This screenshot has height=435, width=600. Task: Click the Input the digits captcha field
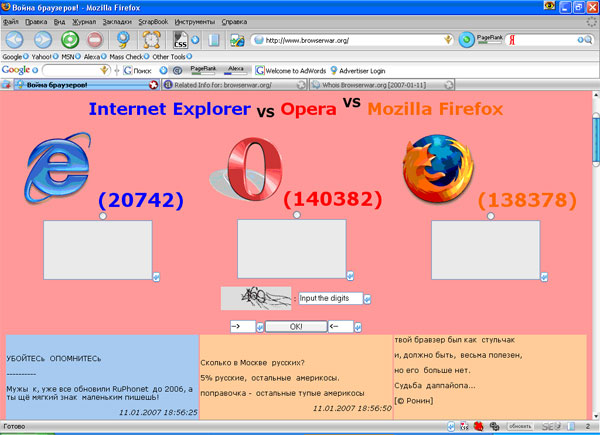330,298
